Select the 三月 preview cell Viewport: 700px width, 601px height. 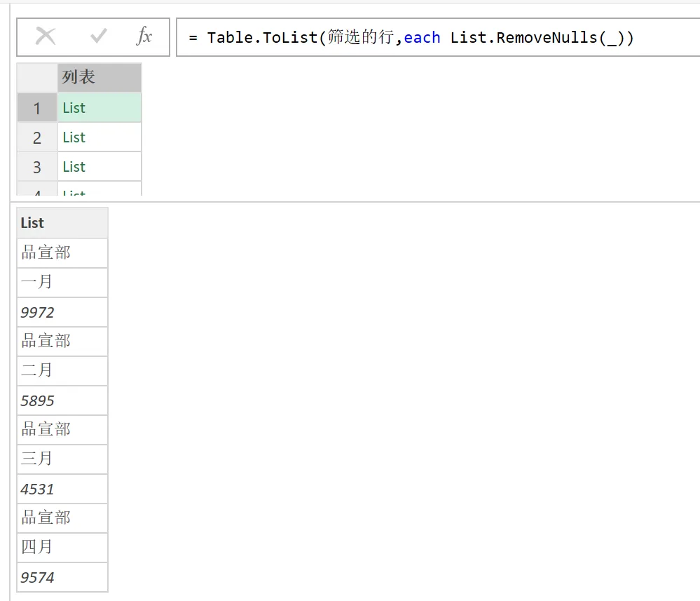62,459
